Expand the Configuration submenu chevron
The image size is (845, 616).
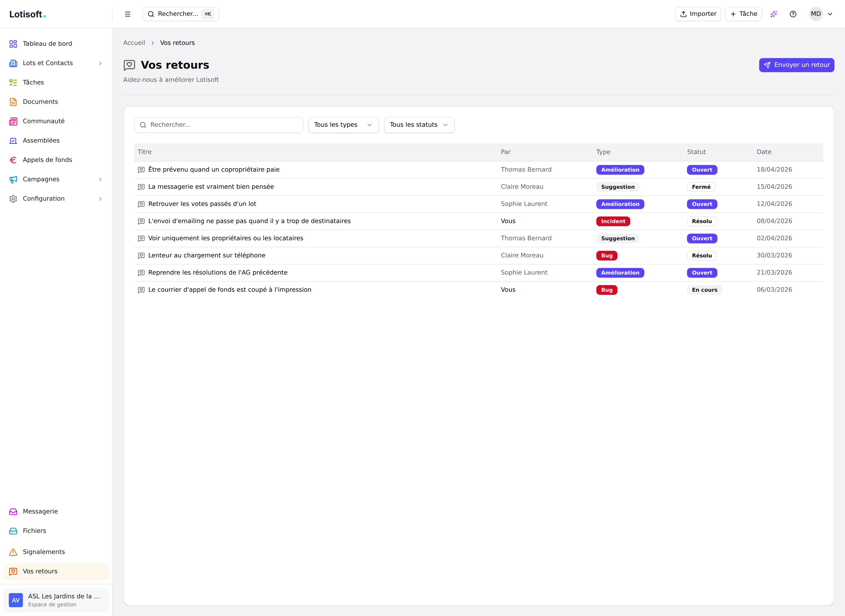(x=100, y=199)
